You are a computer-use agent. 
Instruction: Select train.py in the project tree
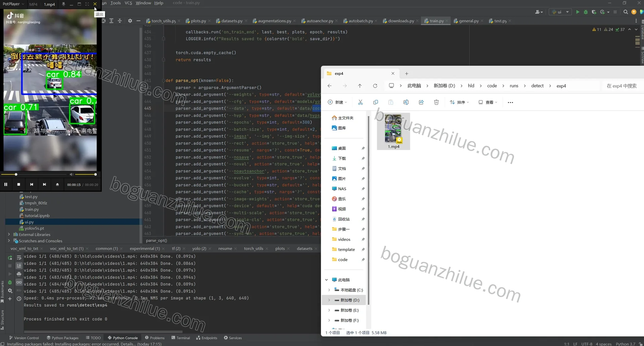[x=32, y=209]
